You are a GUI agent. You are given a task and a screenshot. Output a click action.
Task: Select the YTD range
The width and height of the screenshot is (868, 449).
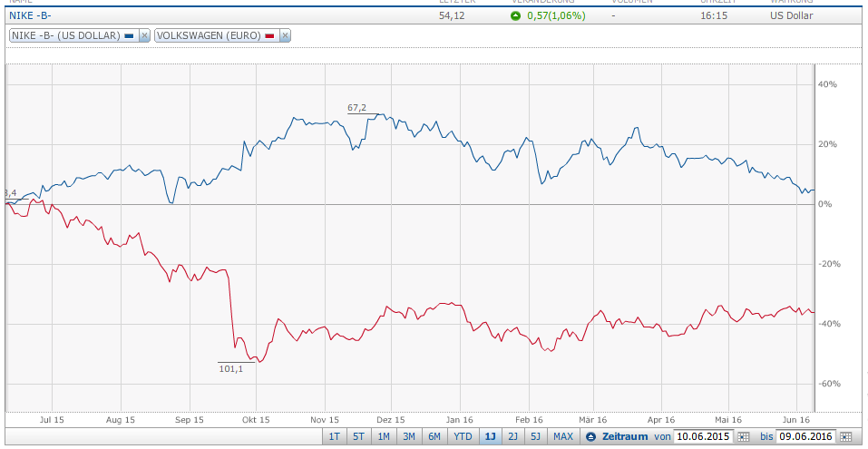click(x=463, y=437)
